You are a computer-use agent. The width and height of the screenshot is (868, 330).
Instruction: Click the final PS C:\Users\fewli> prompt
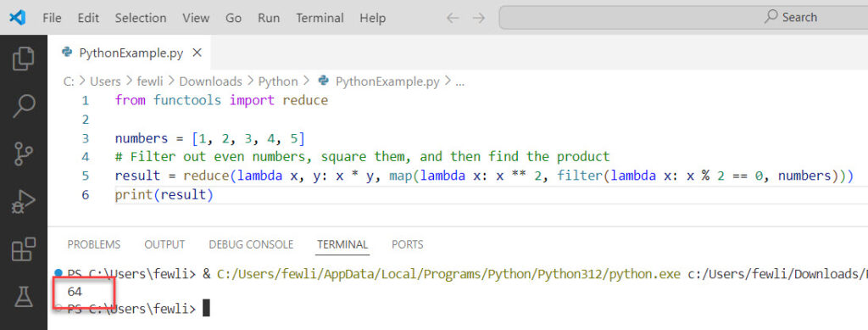tap(131, 309)
